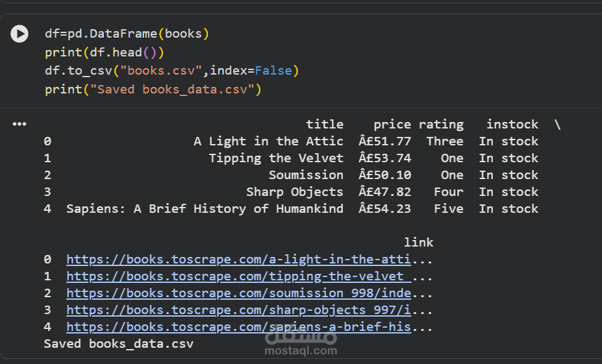Click price value Â£47.82
This screenshot has width=602, height=364.
point(384,192)
